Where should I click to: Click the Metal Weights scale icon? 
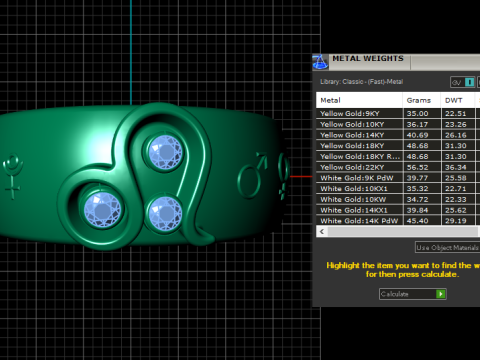point(320,62)
